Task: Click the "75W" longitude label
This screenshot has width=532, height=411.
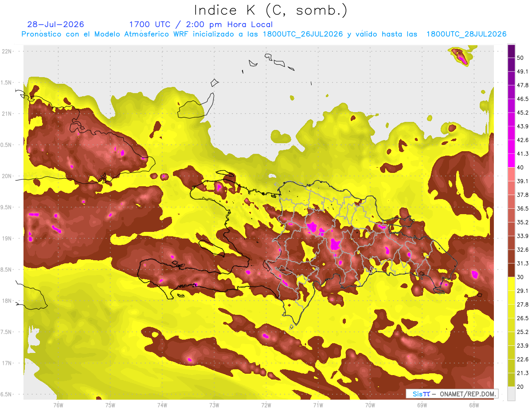Action: click(x=110, y=405)
